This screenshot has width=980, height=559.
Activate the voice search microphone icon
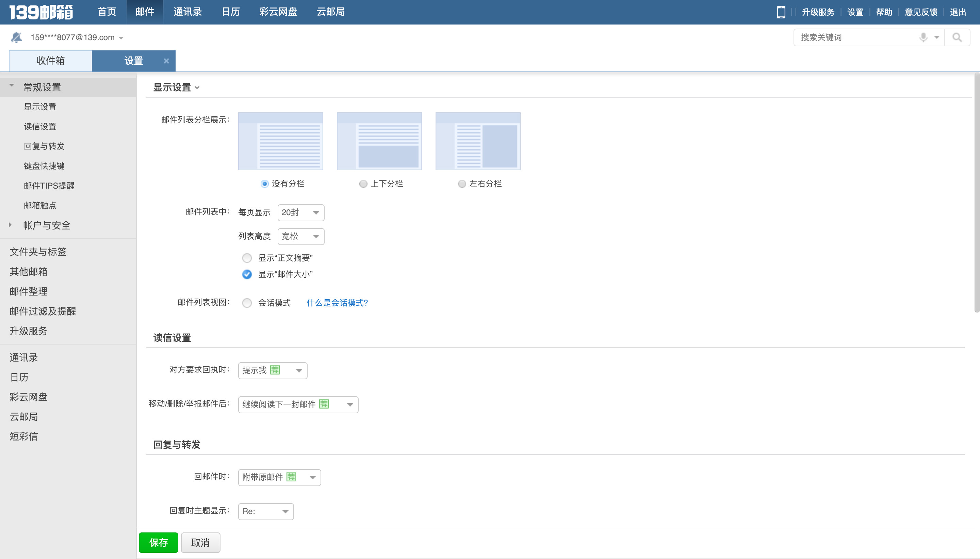tap(922, 37)
